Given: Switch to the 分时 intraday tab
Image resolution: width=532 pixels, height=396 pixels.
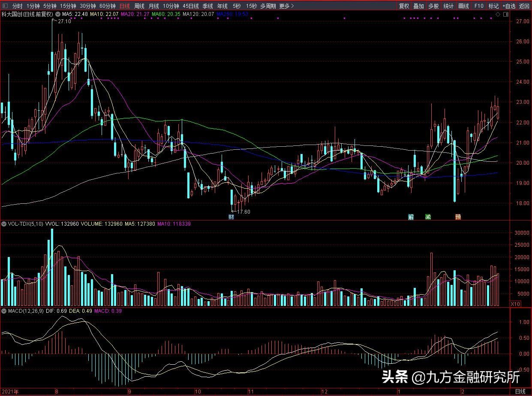Looking at the screenshot, I should pos(17,6).
